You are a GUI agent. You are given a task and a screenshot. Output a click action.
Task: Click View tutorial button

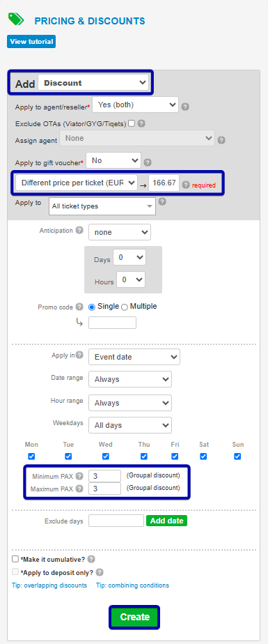click(31, 42)
